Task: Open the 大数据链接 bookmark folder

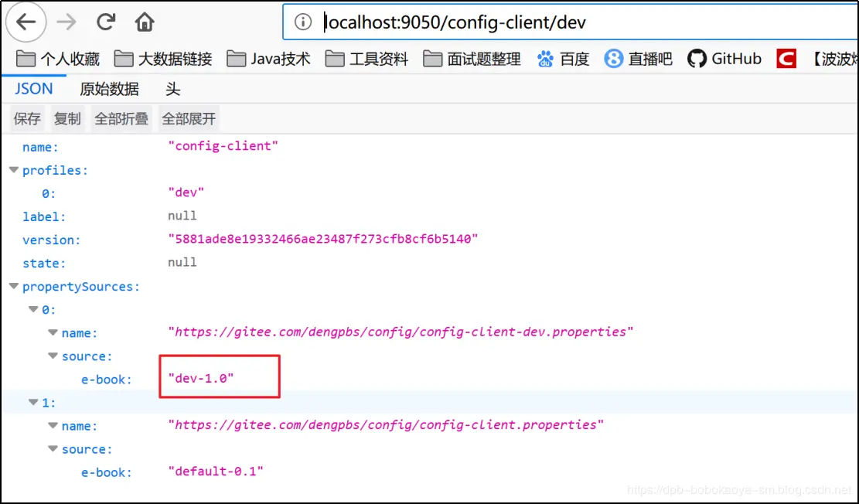Action: click(x=162, y=59)
